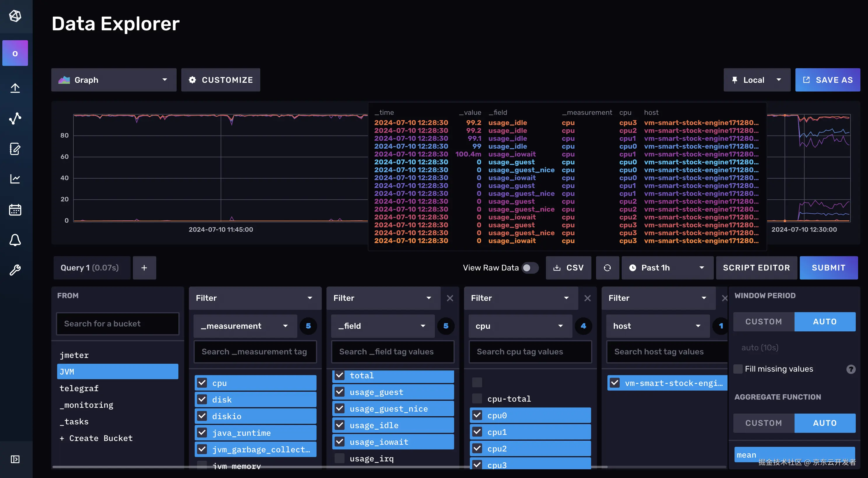The width and height of the screenshot is (868, 478).
Task: Open the Graph visualization type dropdown
Action: 114,80
